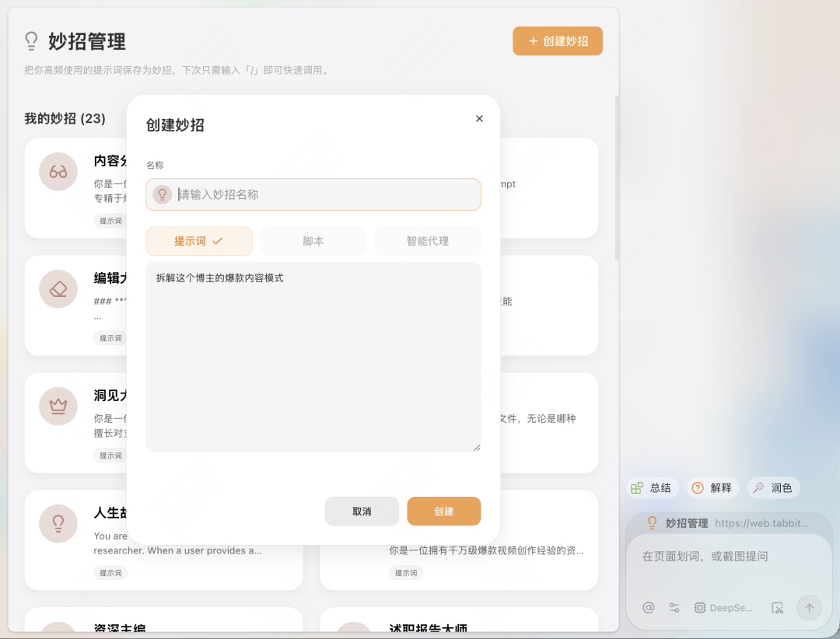Switch to the 智能代理 type tab

pyautogui.click(x=428, y=241)
